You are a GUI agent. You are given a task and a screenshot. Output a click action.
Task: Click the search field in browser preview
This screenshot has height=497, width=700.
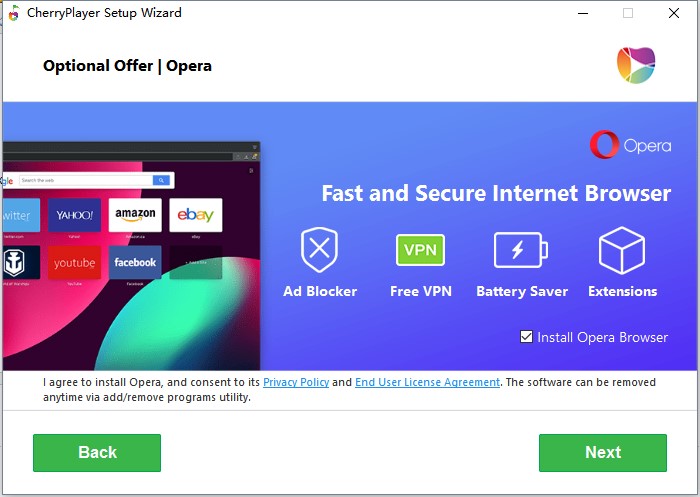pos(86,180)
